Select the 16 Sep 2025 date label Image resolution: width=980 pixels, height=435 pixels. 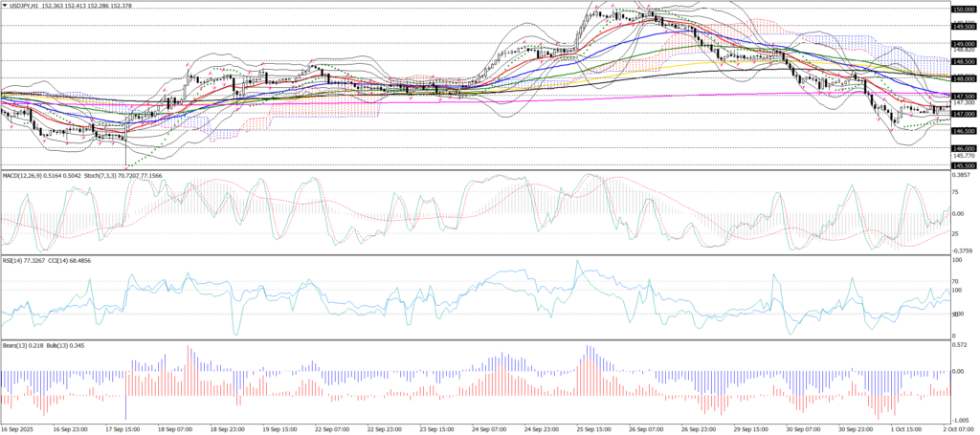tap(17, 429)
